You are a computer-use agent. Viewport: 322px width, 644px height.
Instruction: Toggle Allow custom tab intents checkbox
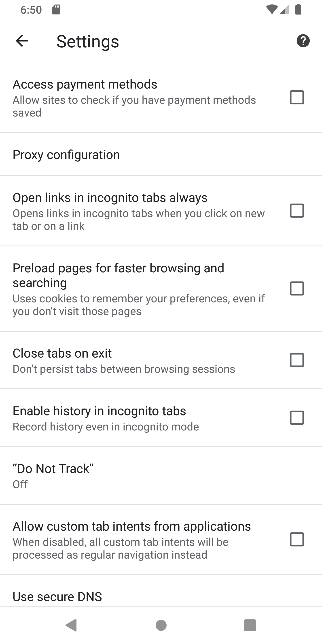tap(297, 539)
